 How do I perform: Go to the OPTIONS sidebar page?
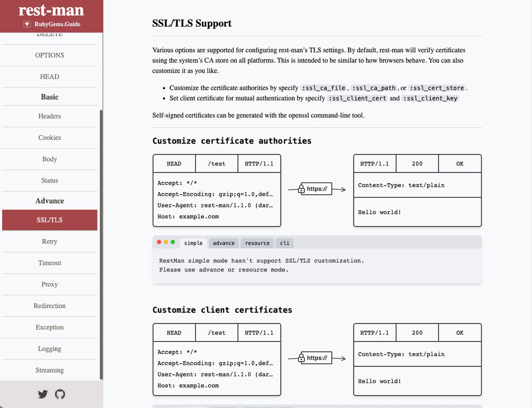pyautogui.click(x=50, y=55)
